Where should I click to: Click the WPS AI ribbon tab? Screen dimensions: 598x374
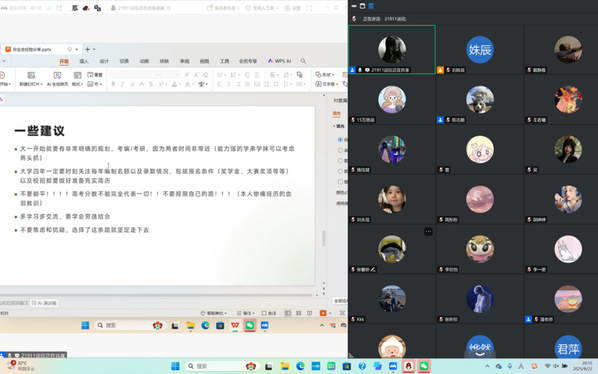pyautogui.click(x=280, y=61)
